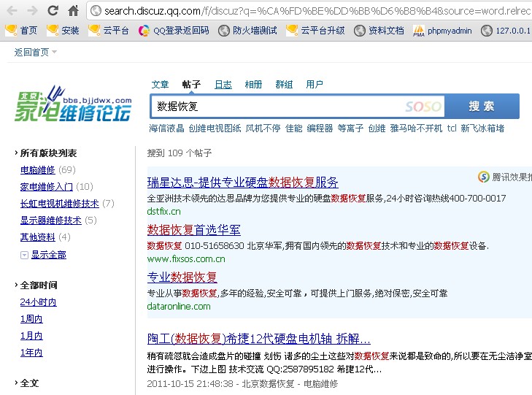Search hot keyword 创维

tap(377, 129)
